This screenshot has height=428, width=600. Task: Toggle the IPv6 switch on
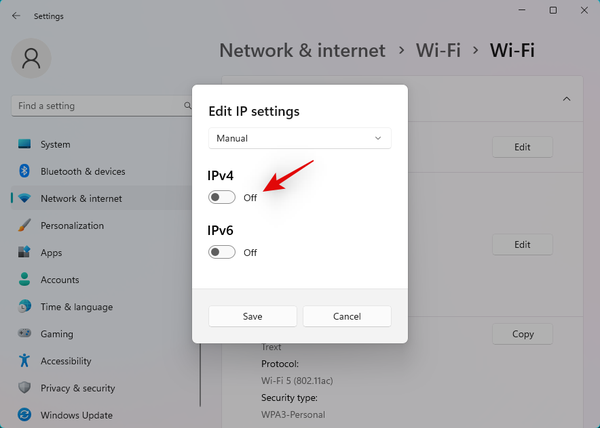(222, 252)
